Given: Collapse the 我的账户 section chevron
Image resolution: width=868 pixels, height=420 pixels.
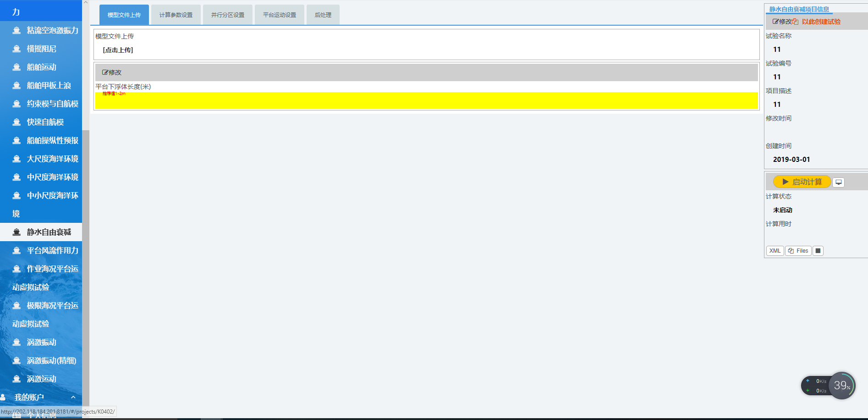Looking at the screenshot, I should 73,397.
